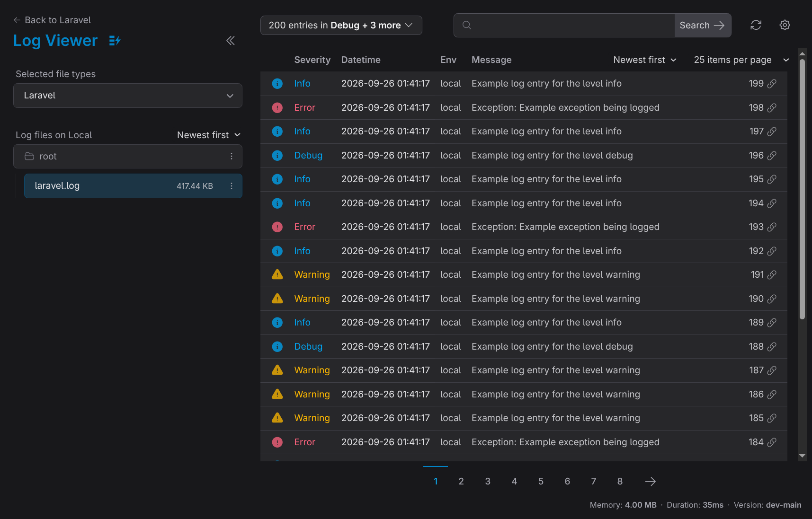Expand the Error entry numbered 184
812x519 pixels.
pyautogui.click(x=524, y=442)
